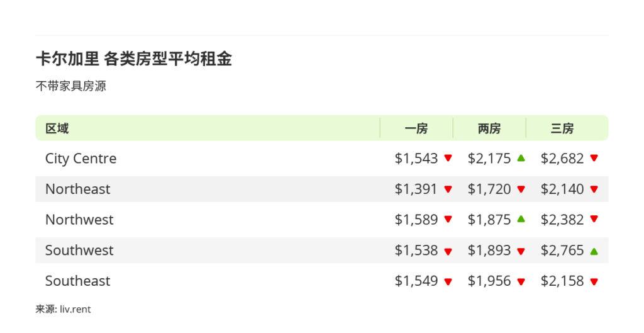Click red down arrow beside Northeast $2,140
The height and width of the screenshot is (333, 644).
[594, 189]
